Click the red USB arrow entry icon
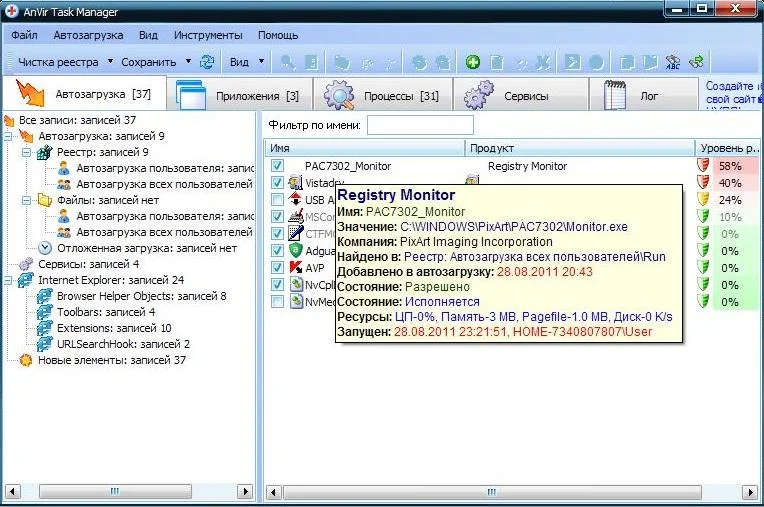This screenshot has height=507, width=764. pyautogui.click(x=295, y=199)
